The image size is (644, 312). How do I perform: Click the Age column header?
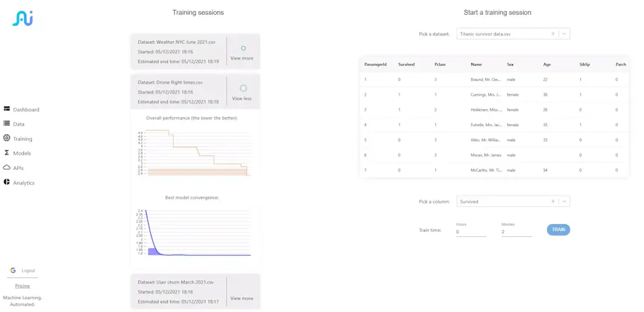[x=547, y=65]
